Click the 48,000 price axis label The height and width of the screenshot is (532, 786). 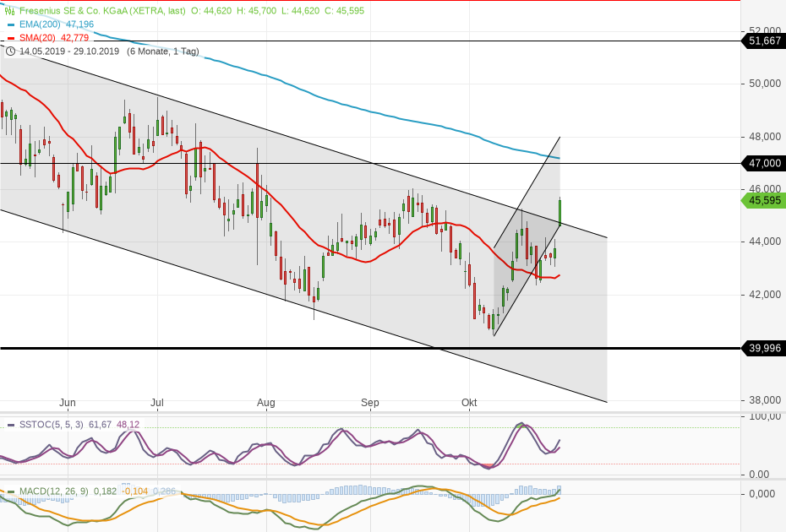(x=764, y=137)
